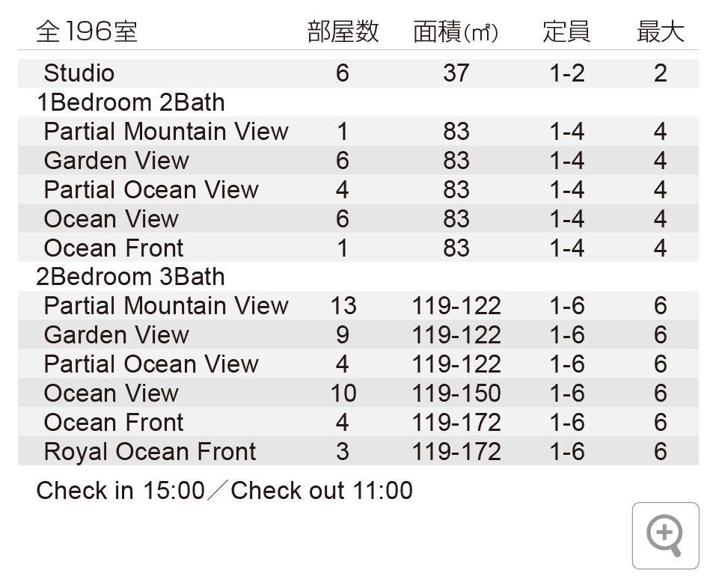Image resolution: width=719 pixels, height=588 pixels.
Task: Click the Check in 15:00 text
Action: pyautogui.click(x=120, y=491)
